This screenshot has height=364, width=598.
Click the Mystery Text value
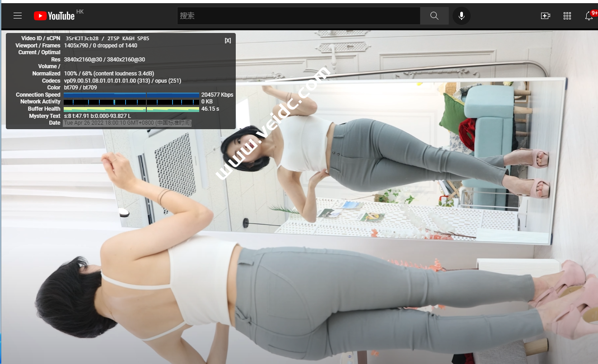(98, 116)
